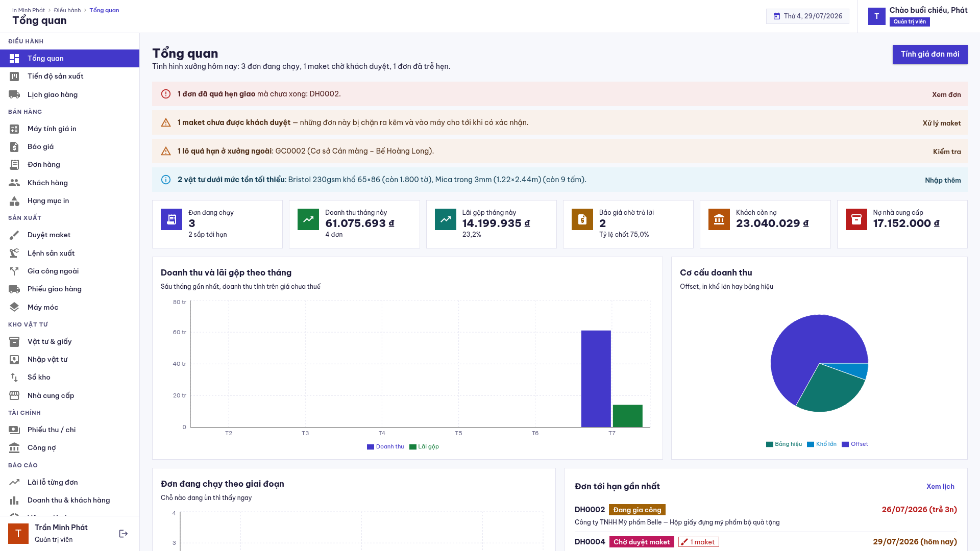Open Doanh thu & khách hàng report
980x551 pixels.
[69, 500]
